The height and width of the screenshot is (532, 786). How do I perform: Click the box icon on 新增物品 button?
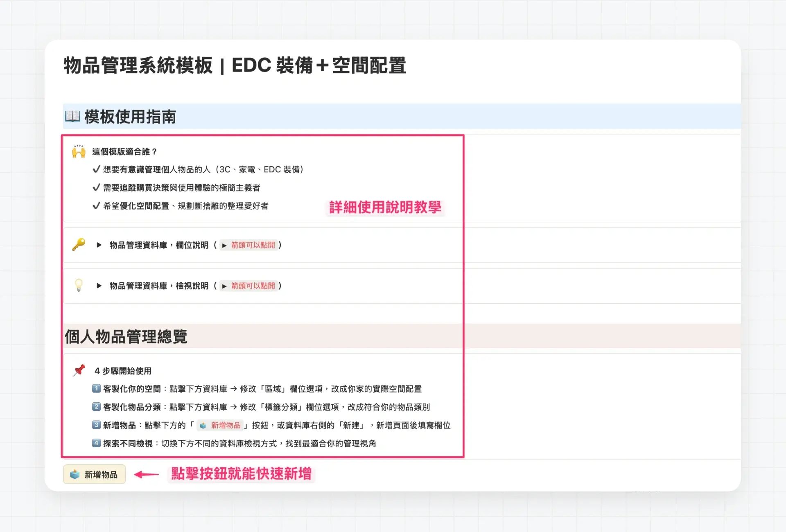point(75,474)
